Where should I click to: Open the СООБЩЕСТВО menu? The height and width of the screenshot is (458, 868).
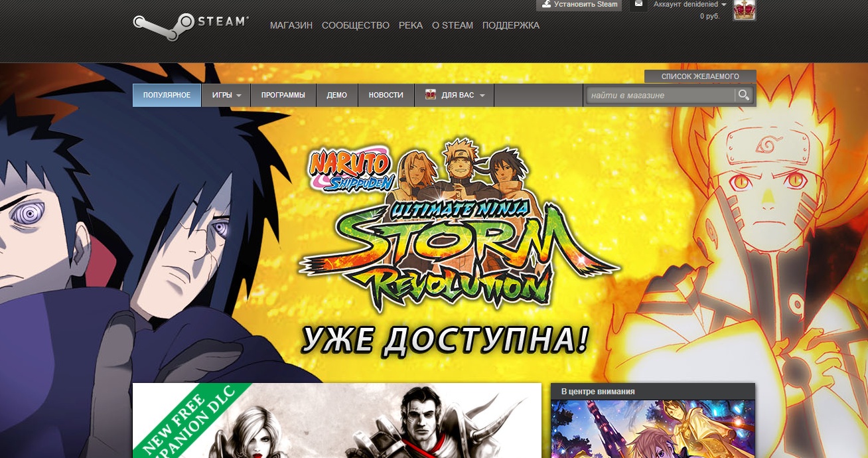click(x=356, y=25)
